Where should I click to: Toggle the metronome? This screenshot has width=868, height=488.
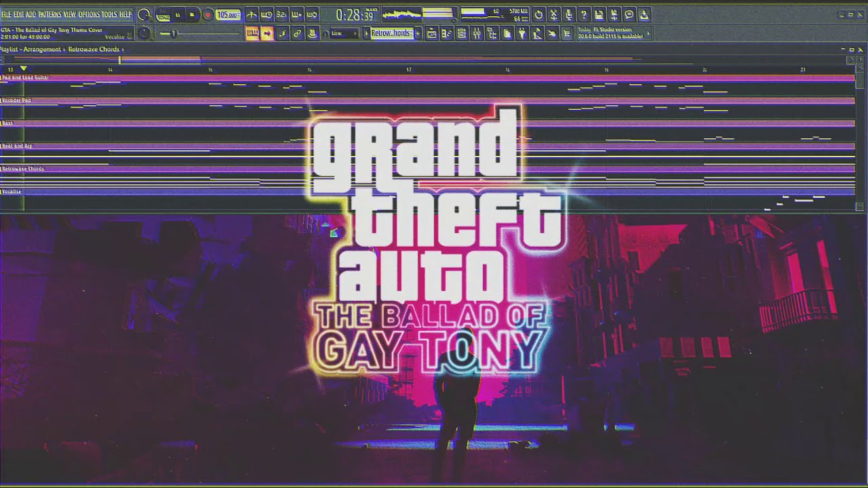coord(252,15)
